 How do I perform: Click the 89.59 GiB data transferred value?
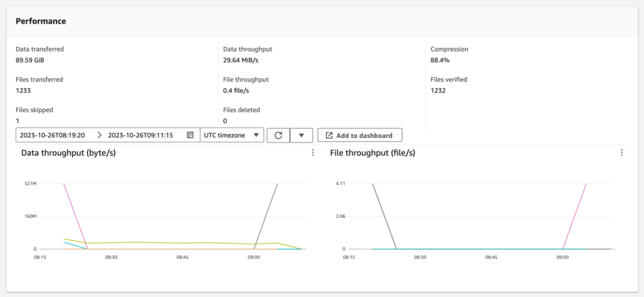(30, 60)
